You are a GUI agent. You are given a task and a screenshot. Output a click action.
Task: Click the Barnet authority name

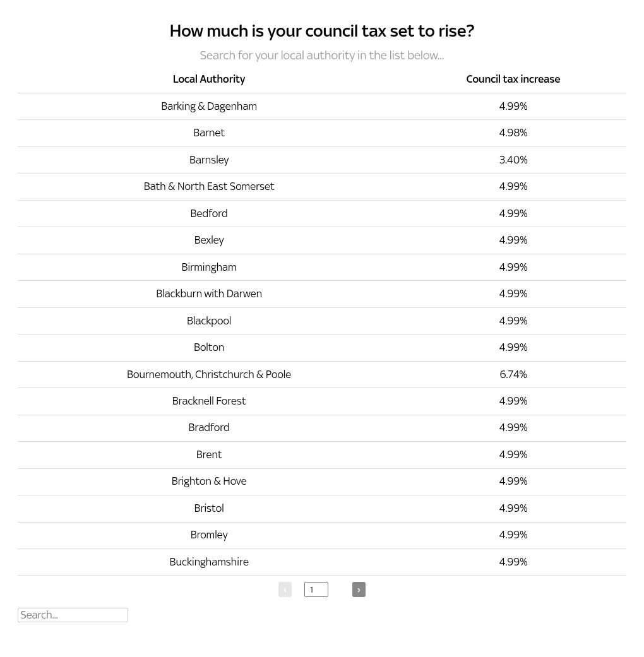click(209, 133)
